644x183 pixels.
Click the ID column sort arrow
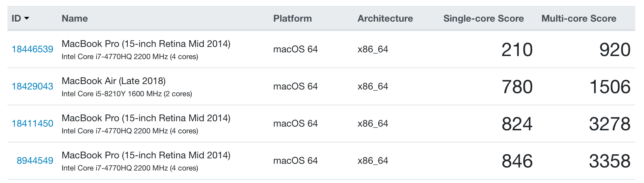(26, 18)
